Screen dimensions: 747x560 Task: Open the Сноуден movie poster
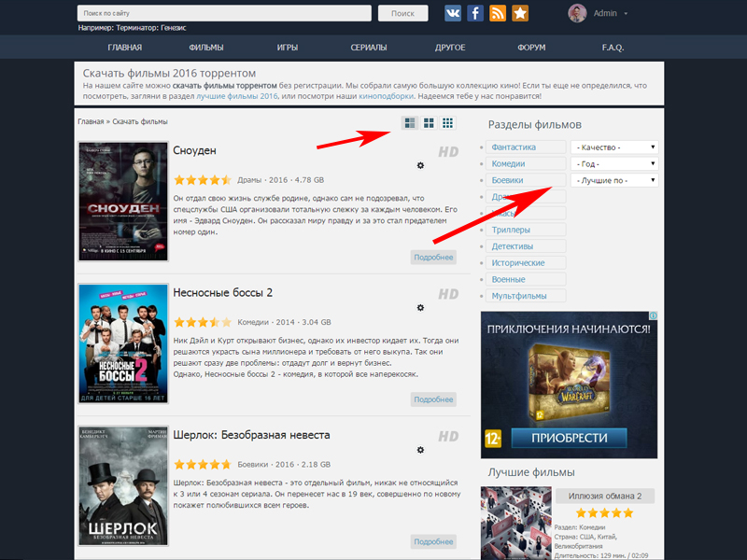click(x=123, y=202)
